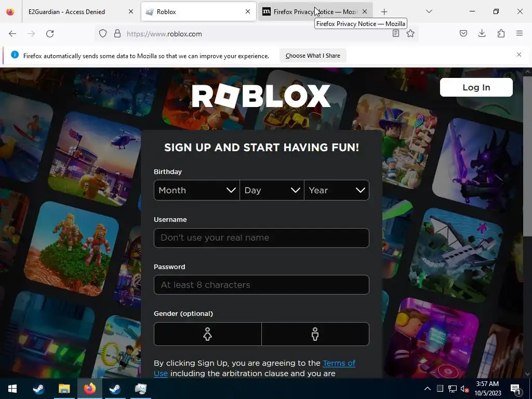Viewport: 532px width, 399px height.
Task: Click the game thumbnail with two figures on a green bush
Action: (x=72, y=248)
